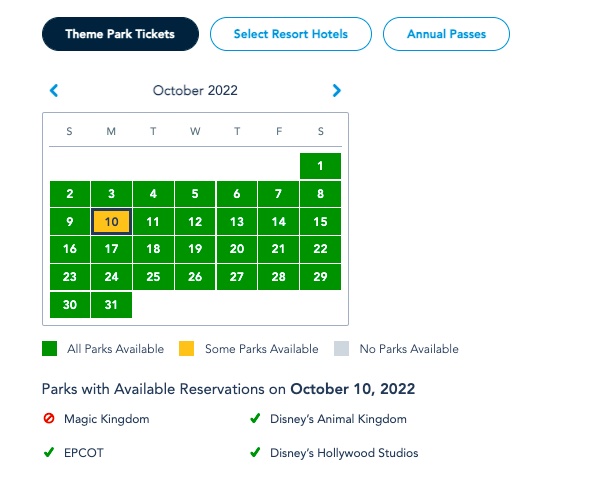Click the Magic Kingdom unavailable icon
This screenshot has width=609, height=483.
(49, 419)
